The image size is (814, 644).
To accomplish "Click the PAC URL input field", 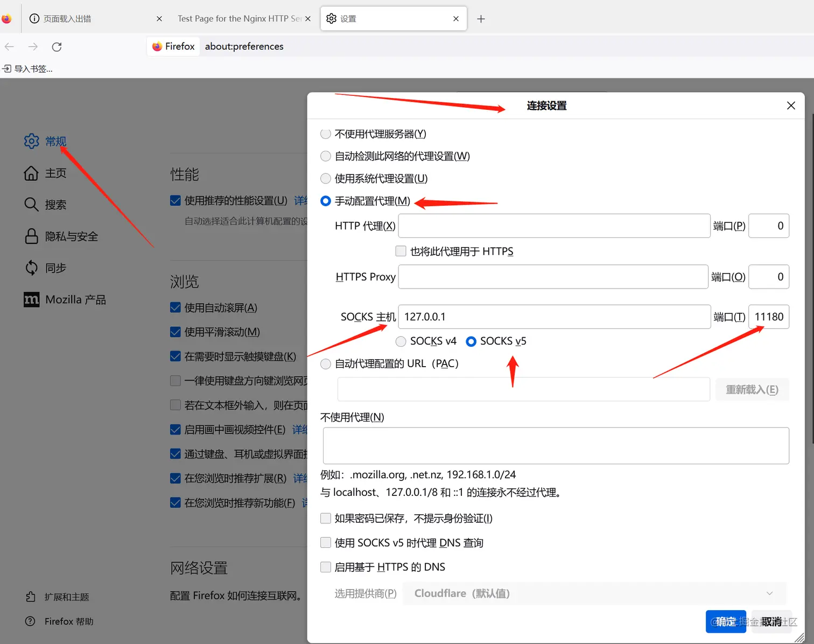I will [x=524, y=389].
